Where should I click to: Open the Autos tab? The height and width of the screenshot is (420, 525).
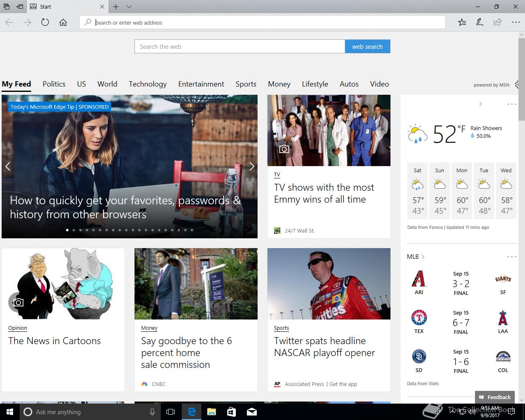point(349,84)
